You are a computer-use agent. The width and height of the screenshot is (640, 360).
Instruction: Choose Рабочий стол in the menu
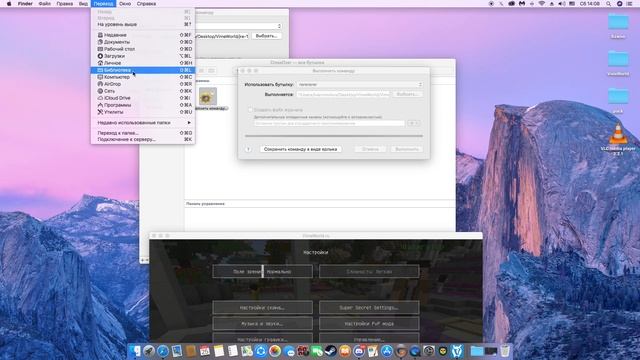[x=143, y=49]
